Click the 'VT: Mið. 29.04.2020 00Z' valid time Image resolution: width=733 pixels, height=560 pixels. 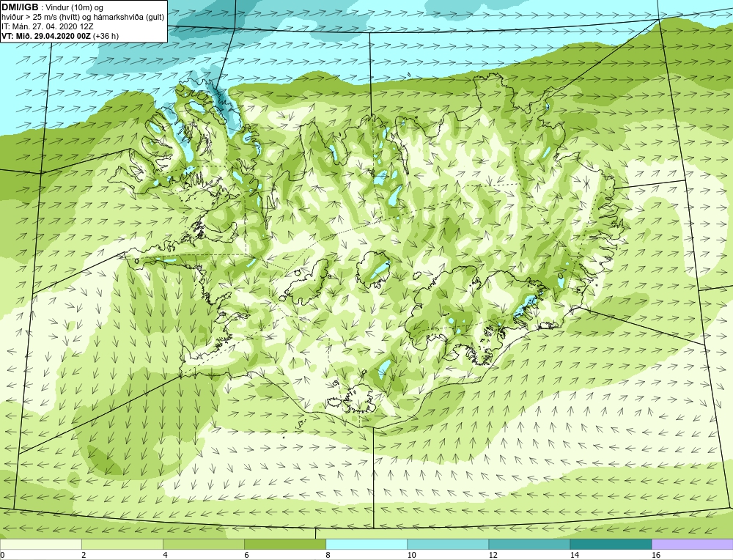click(46, 36)
